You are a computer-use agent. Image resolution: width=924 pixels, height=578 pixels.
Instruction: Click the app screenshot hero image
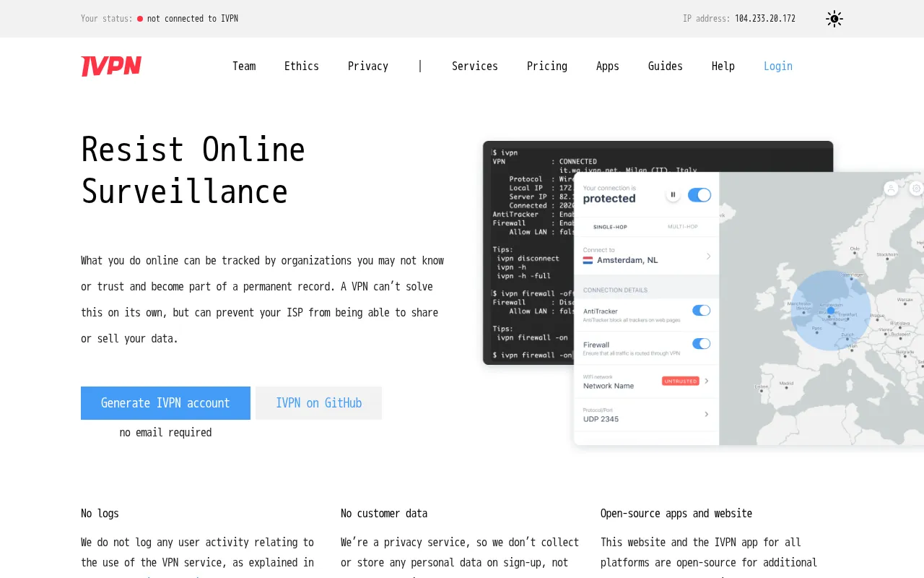703,295
